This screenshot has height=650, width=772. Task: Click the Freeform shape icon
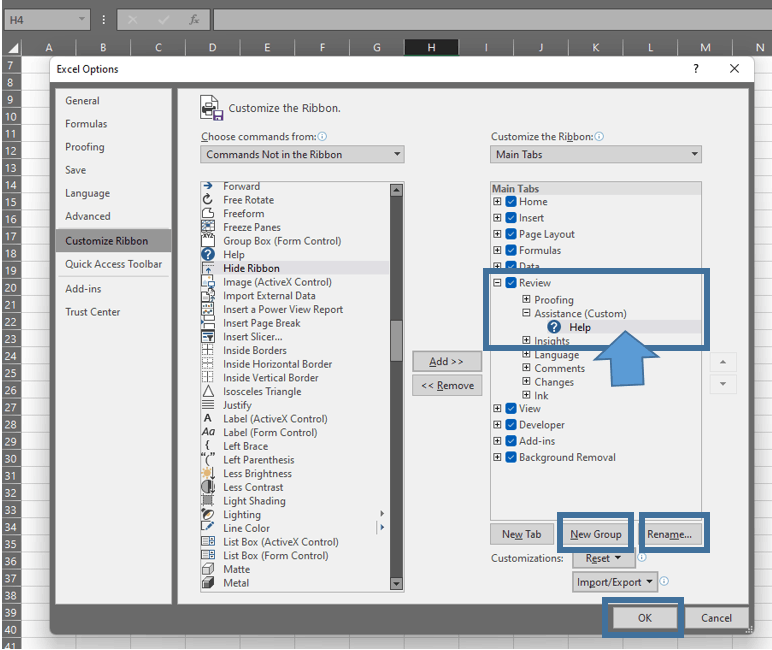click(x=208, y=213)
